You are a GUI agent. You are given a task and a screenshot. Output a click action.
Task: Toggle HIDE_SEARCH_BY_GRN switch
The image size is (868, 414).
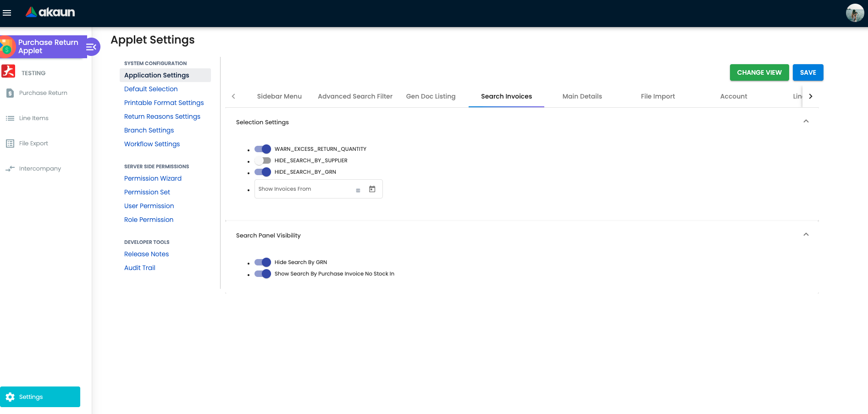pos(263,172)
